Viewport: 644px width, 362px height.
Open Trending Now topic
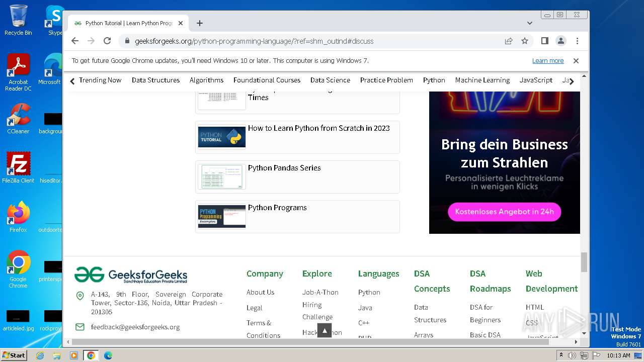(x=100, y=80)
